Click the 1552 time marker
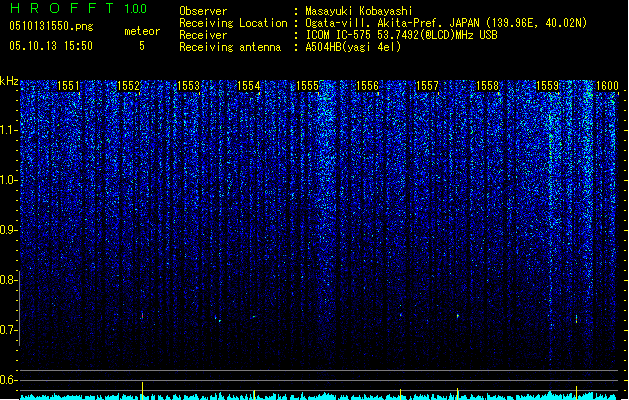This screenshot has width=629, height=400. (128, 86)
